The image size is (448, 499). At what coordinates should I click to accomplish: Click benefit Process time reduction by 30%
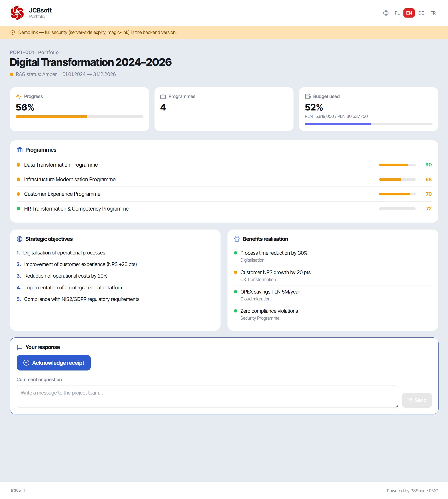[x=274, y=253]
